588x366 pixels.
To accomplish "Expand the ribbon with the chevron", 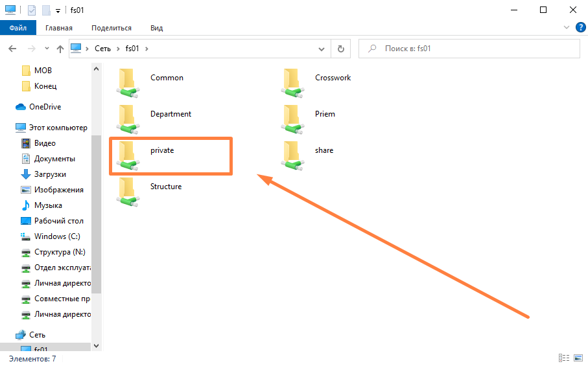I will point(567,28).
